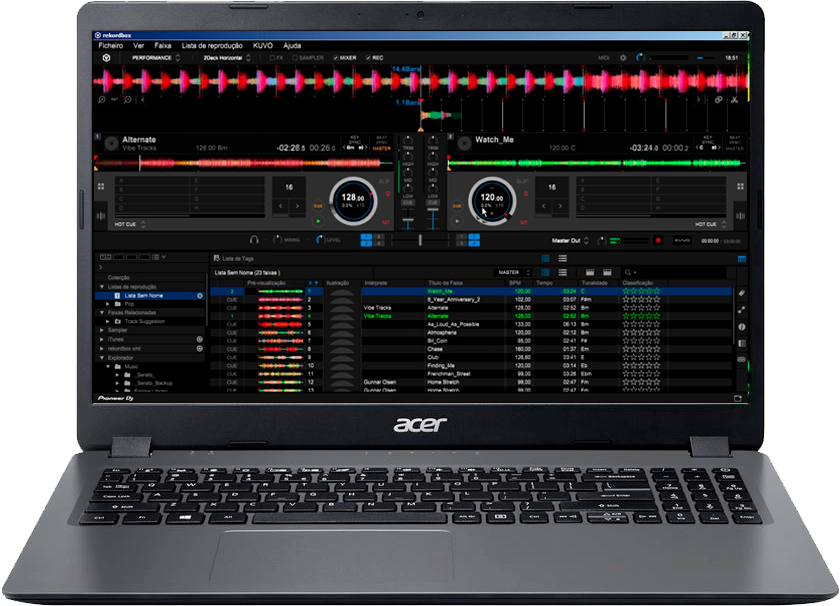Toggle the MT master tempo on deck 2

(x=524, y=222)
